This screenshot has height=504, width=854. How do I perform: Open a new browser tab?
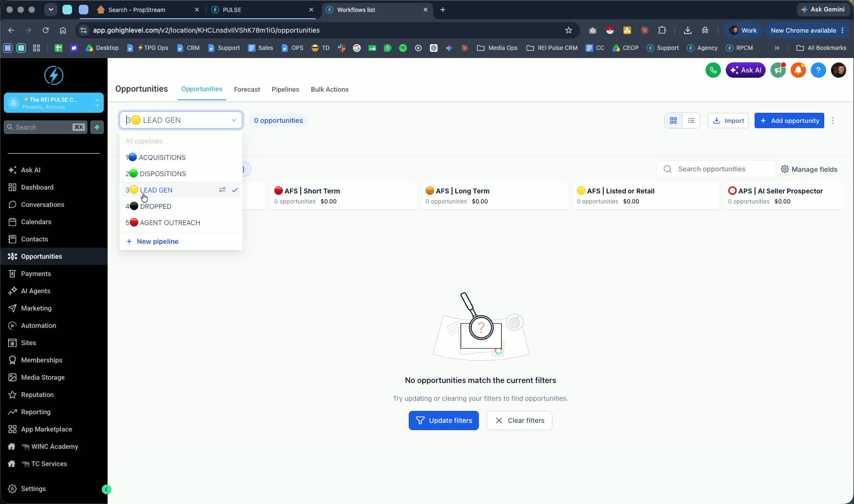[x=443, y=10]
